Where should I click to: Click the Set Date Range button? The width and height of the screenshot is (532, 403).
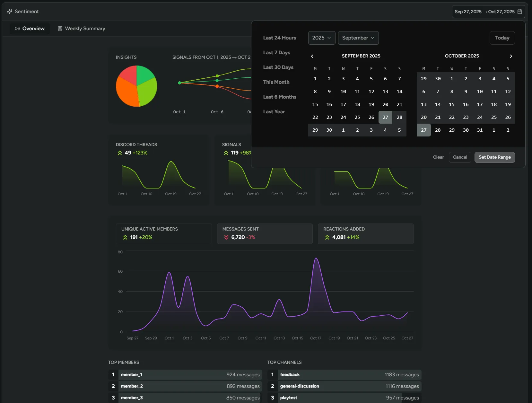494,157
